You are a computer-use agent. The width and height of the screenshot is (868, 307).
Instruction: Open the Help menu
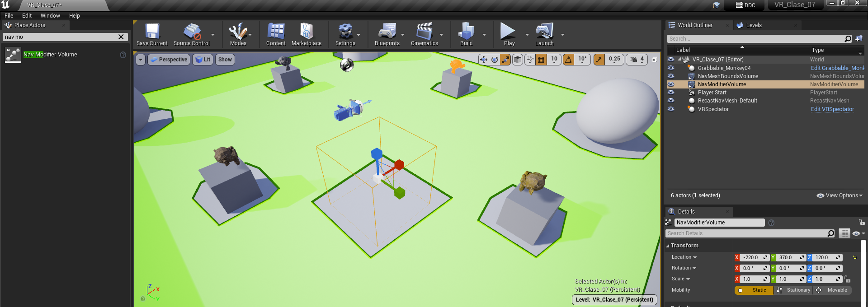point(74,16)
